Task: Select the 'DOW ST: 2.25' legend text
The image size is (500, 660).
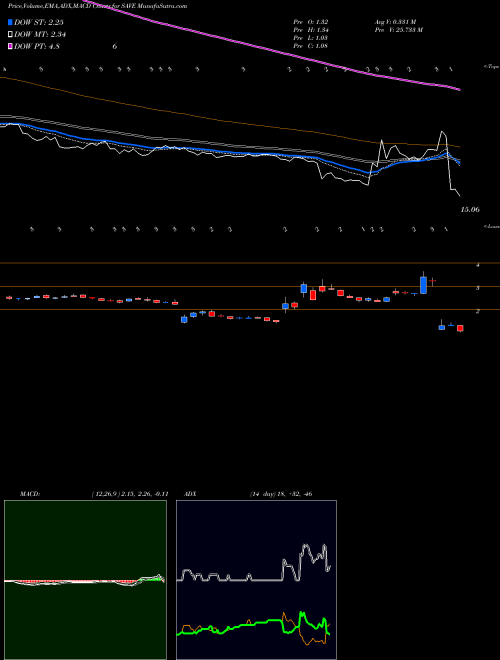Action: click(39, 23)
